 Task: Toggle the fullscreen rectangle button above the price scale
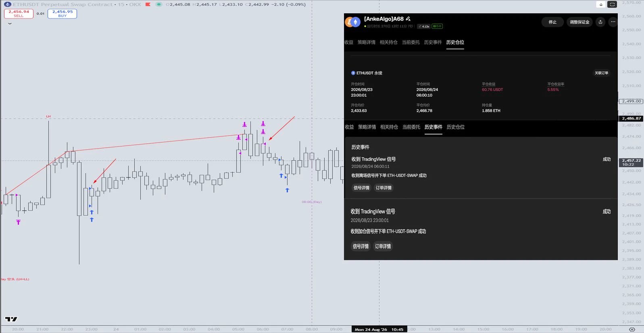coord(612,4)
